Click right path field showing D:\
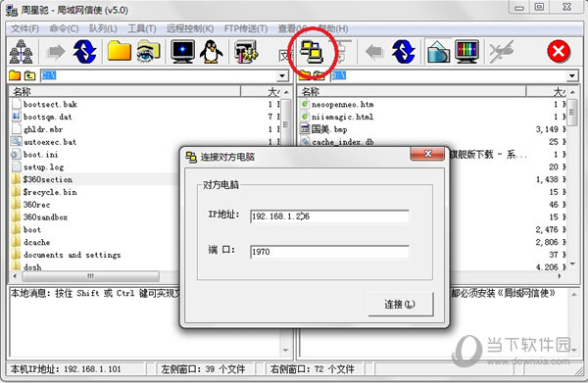The width and height of the screenshot is (588, 383). click(x=448, y=76)
